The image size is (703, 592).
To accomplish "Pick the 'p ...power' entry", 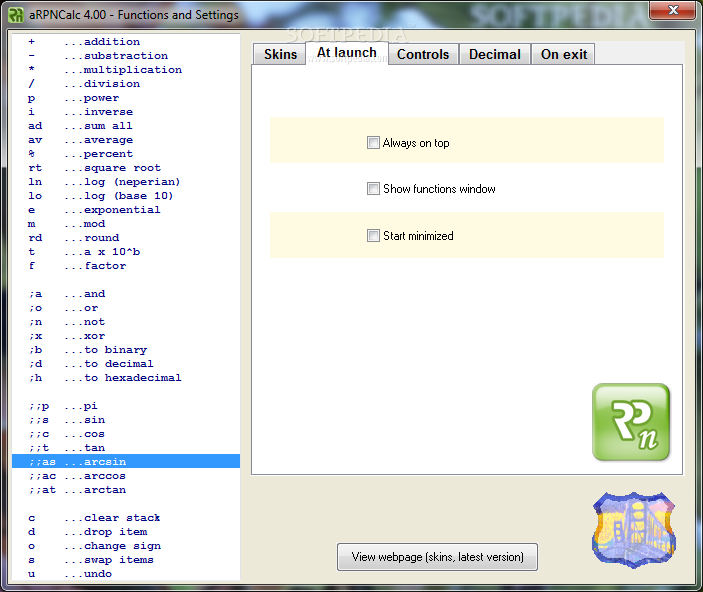I will [x=126, y=98].
